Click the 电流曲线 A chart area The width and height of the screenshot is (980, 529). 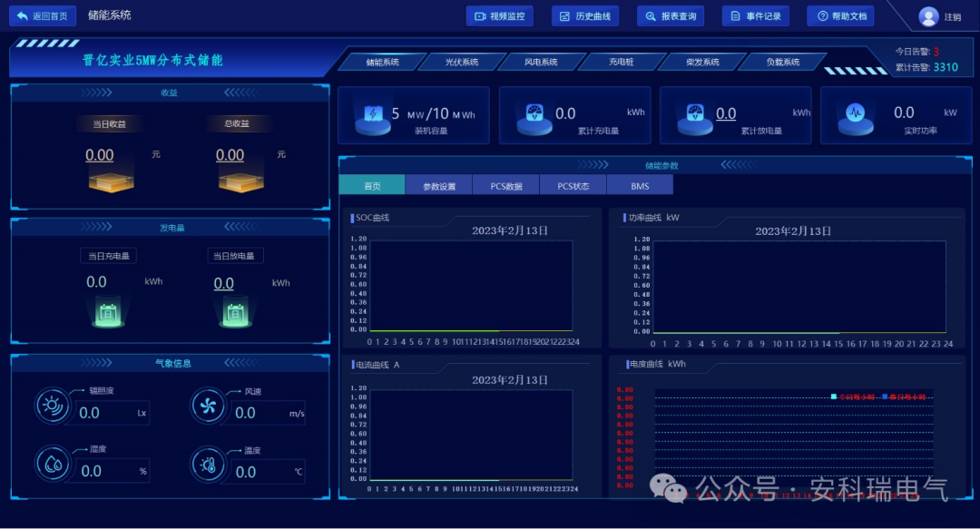471,436
